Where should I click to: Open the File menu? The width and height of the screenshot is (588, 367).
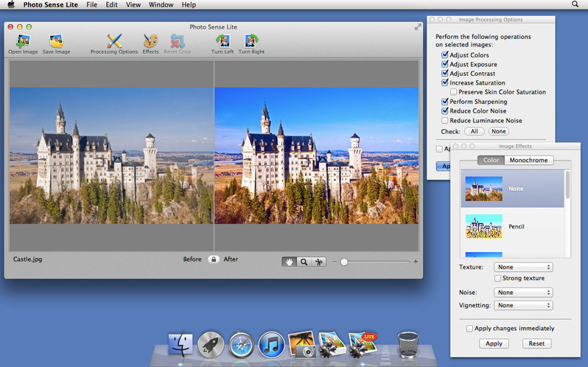[91, 4]
